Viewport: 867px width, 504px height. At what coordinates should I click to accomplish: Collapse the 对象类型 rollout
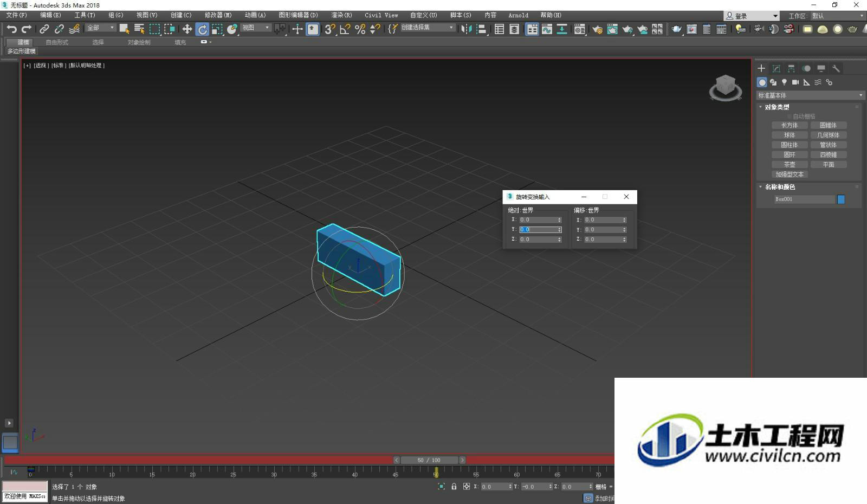(776, 107)
